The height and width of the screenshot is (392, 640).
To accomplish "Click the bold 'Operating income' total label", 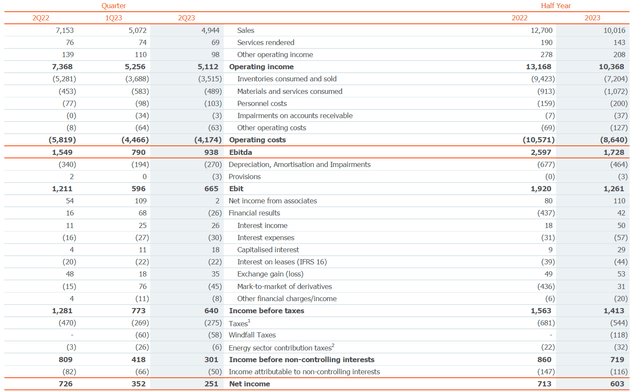I will click(x=261, y=67).
